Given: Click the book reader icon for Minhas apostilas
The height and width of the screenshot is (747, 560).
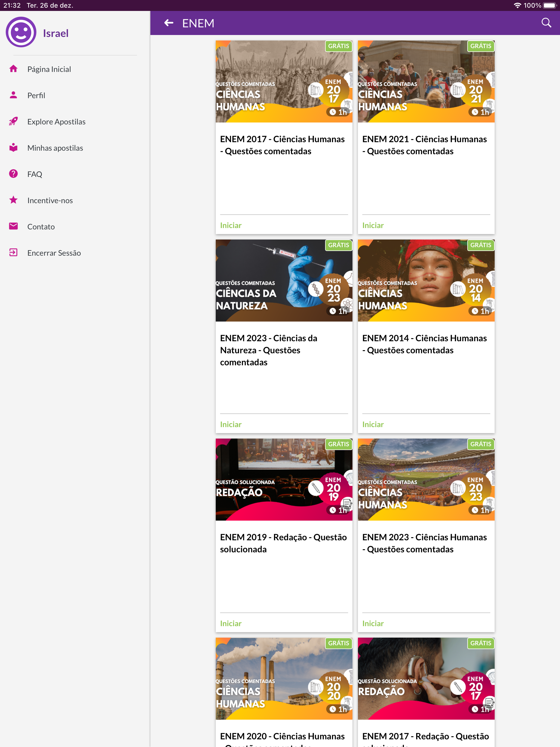Looking at the screenshot, I should [x=13, y=148].
